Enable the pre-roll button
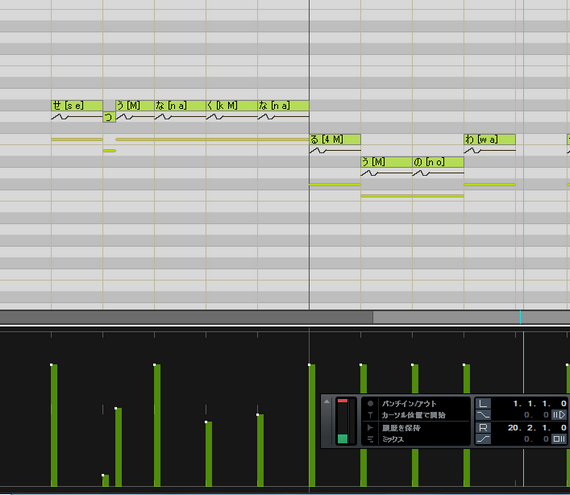Viewport: 570px width, 495px height. 559,415
